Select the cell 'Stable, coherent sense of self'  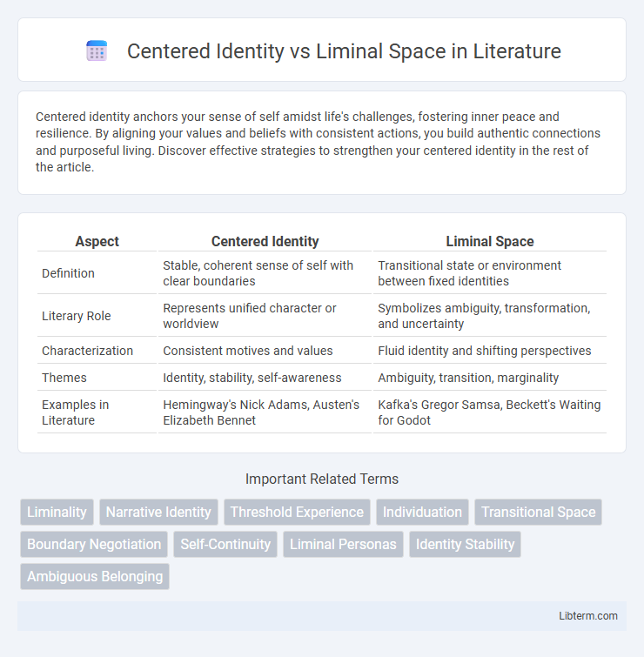point(265,273)
